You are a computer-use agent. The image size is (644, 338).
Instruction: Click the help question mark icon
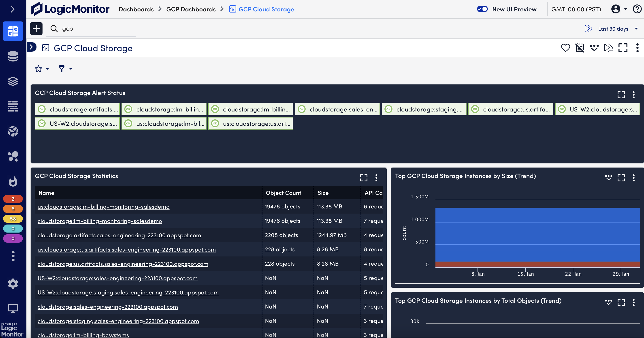click(637, 9)
